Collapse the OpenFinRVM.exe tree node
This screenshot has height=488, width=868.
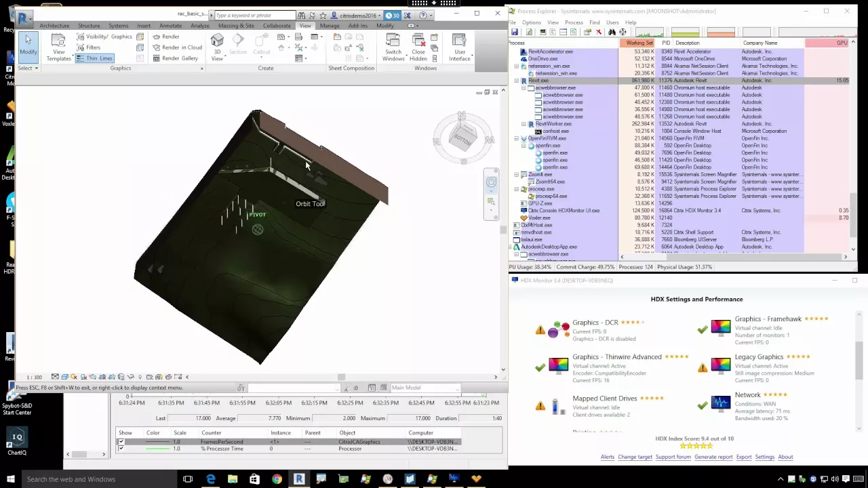click(x=517, y=138)
